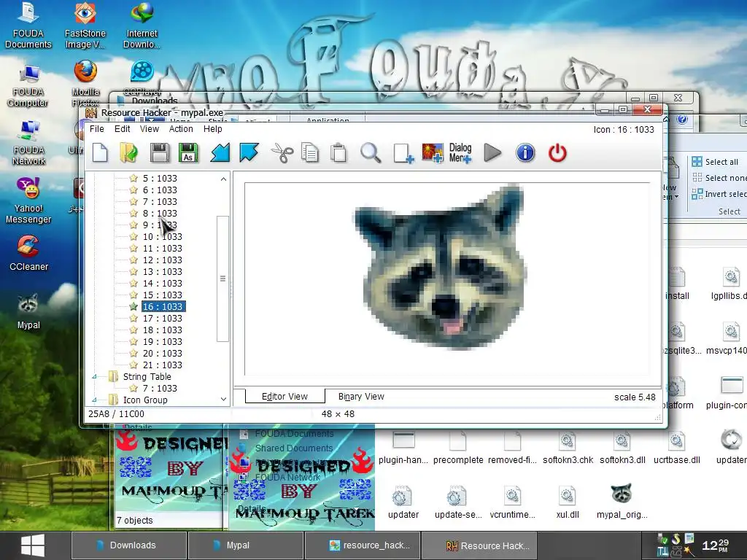Select softokn3.dll in Explorer window
Viewport: 747px width, 560px height.
622,448
